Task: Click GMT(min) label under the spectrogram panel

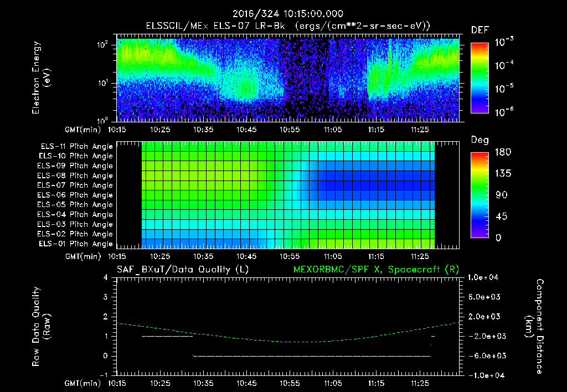Action: pos(83,130)
